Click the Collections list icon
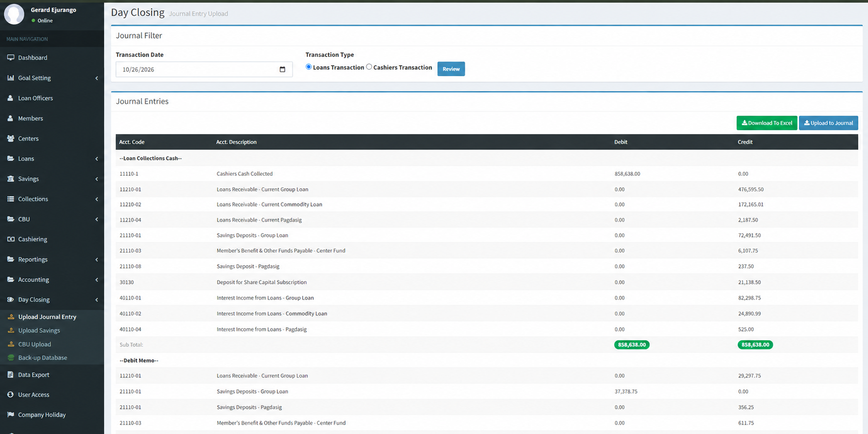Screen dimensions: 868x434 pyautogui.click(x=10, y=199)
